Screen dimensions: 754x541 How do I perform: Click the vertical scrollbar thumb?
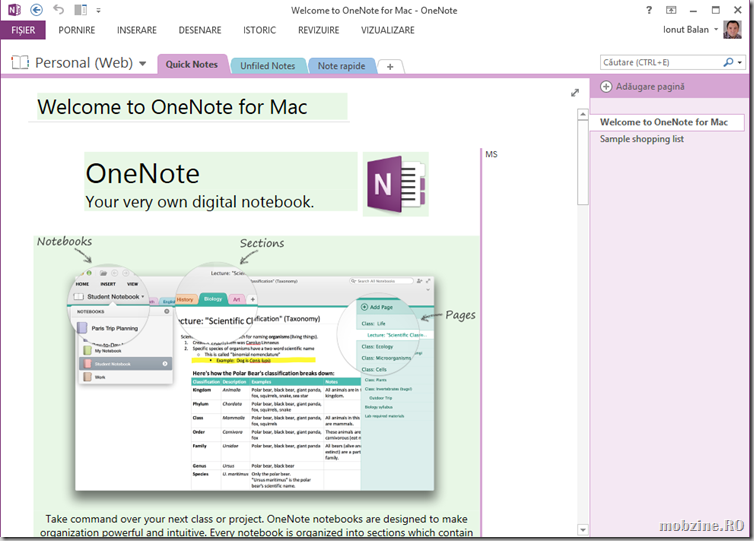coord(583,163)
